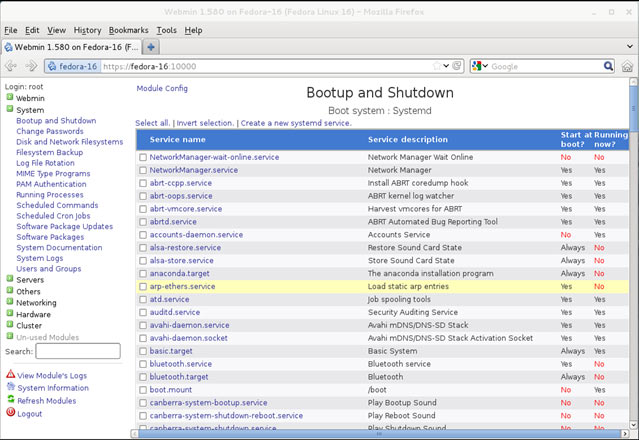Click the Webmin tab favicon
The width and height of the screenshot is (639, 440).
coord(8,47)
